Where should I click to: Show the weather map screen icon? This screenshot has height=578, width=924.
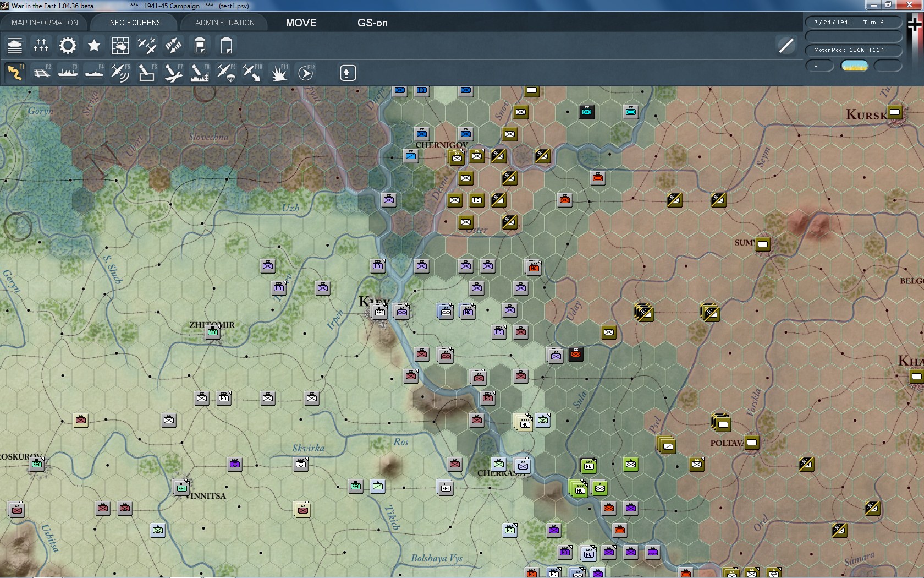point(120,46)
